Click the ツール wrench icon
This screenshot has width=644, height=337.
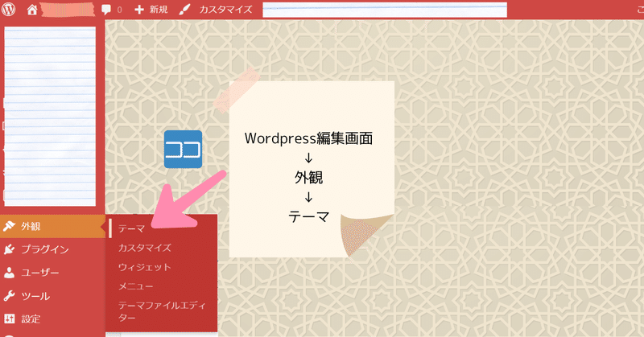coord(9,296)
